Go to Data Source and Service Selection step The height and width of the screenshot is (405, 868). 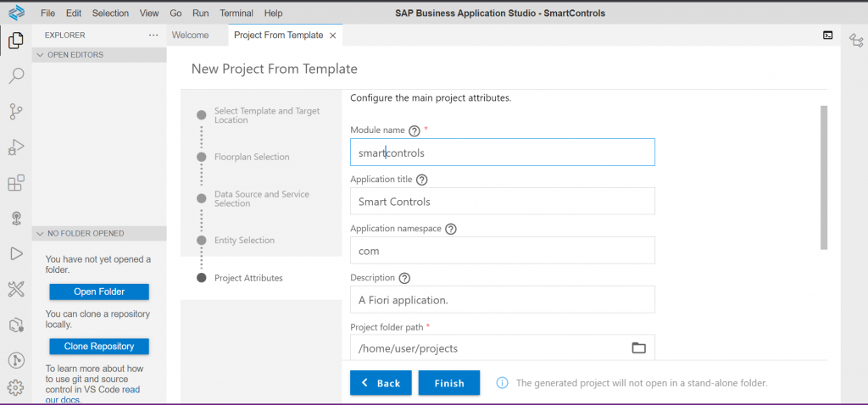[262, 199]
